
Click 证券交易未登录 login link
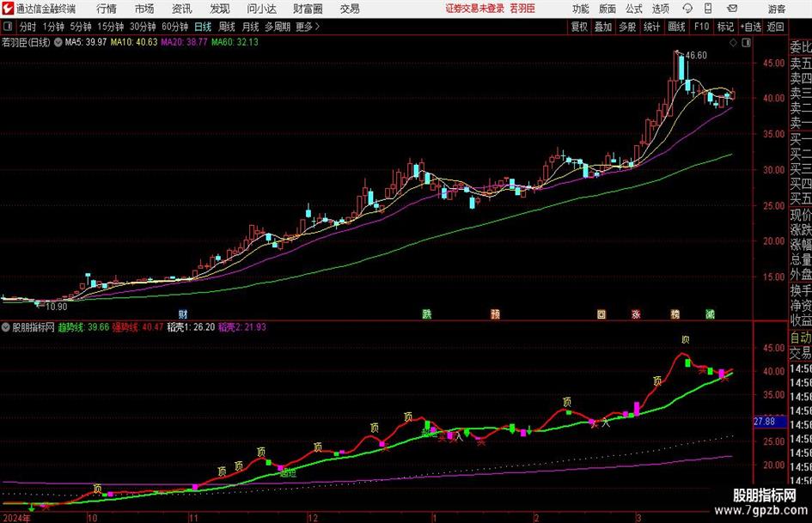coord(475,9)
